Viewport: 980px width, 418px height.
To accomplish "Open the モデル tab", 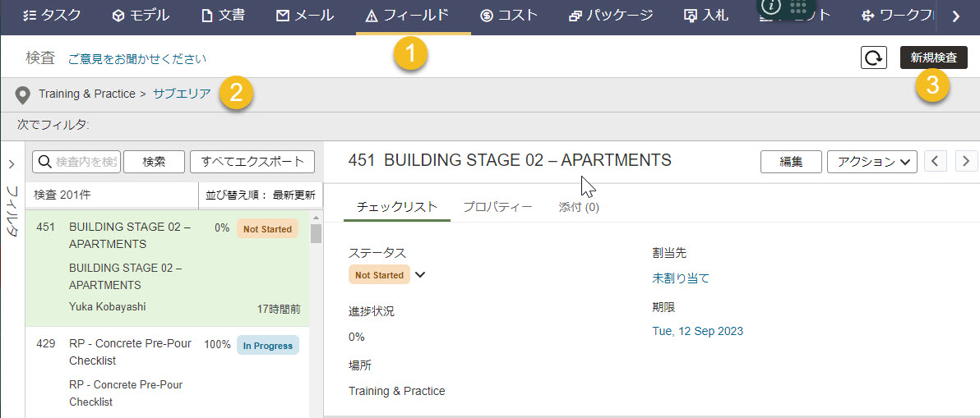I will (141, 16).
